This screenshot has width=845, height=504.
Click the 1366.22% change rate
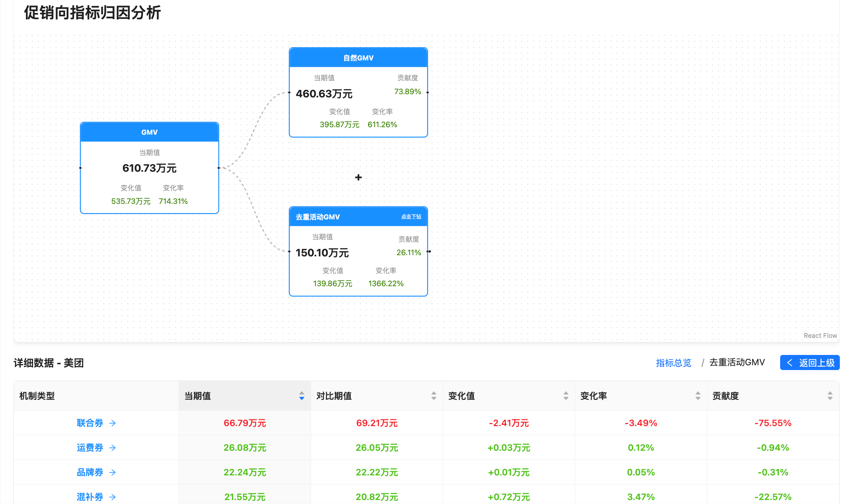point(386,283)
